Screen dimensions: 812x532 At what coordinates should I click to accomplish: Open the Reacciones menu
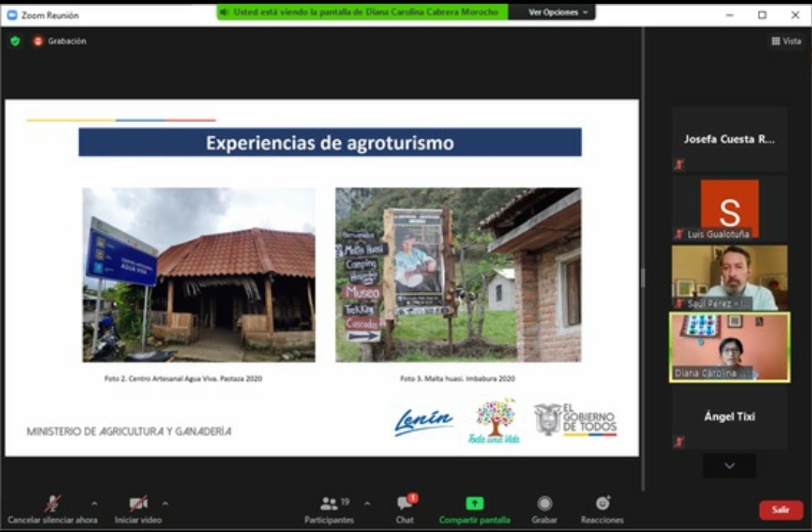pos(602,509)
